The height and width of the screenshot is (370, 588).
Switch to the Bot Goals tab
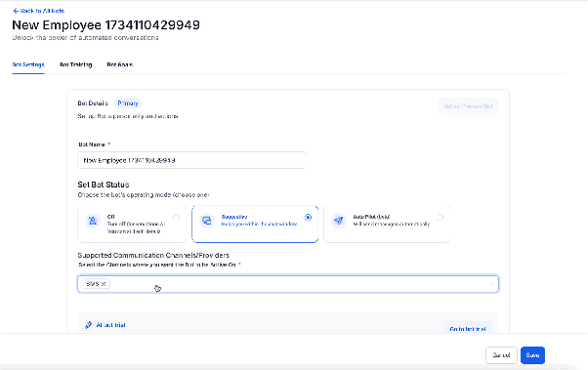point(119,64)
